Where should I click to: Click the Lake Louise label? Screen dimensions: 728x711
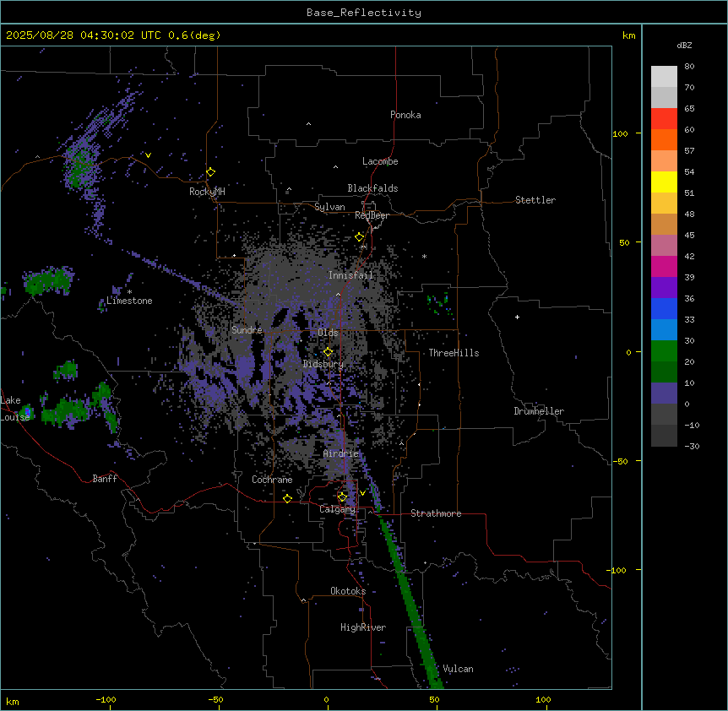click(15, 409)
